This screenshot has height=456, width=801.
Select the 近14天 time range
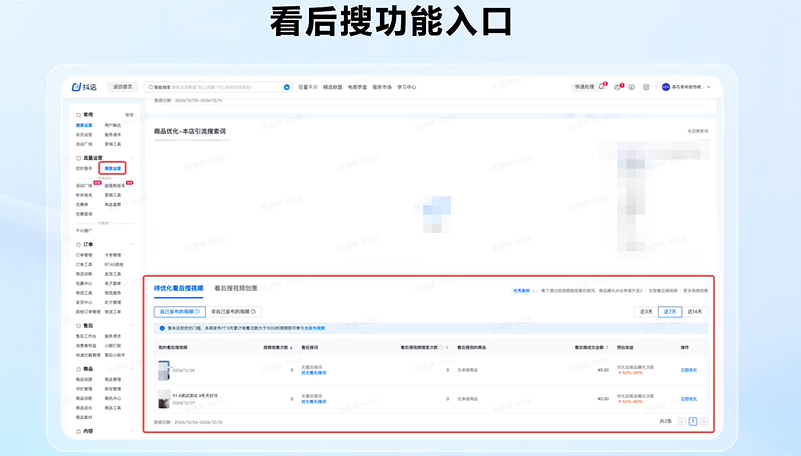click(x=695, y=312)
